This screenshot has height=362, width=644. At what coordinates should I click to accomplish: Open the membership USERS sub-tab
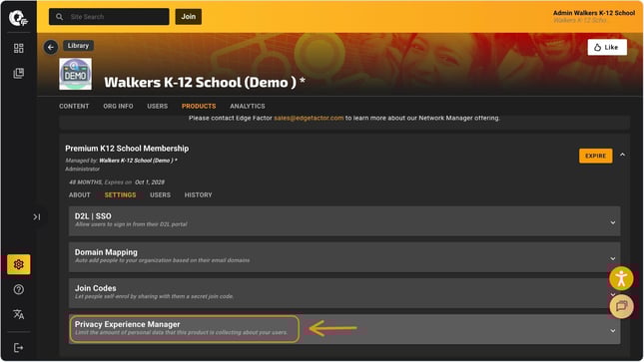click(160, 194)
